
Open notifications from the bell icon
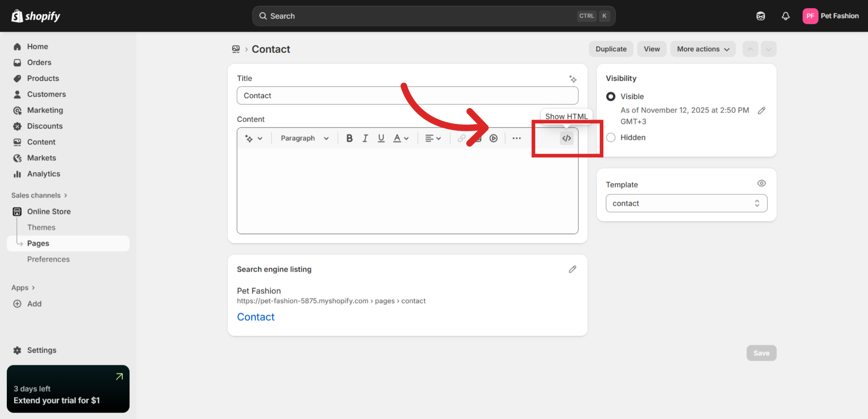(x=785, y=16)
